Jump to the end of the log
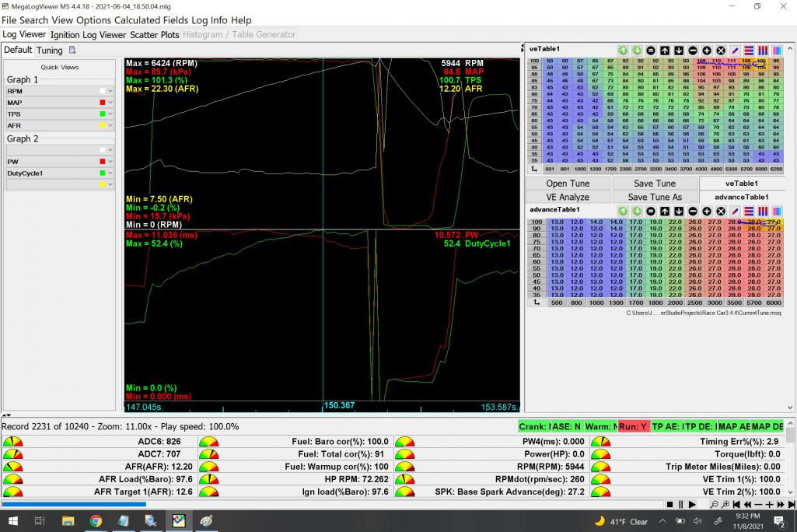 [x=792, y=505]
